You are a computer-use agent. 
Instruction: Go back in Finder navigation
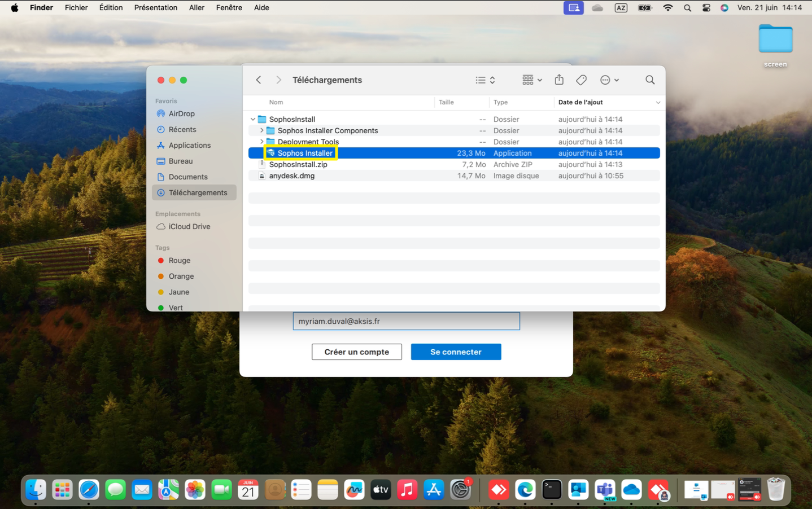coord(259,80)
